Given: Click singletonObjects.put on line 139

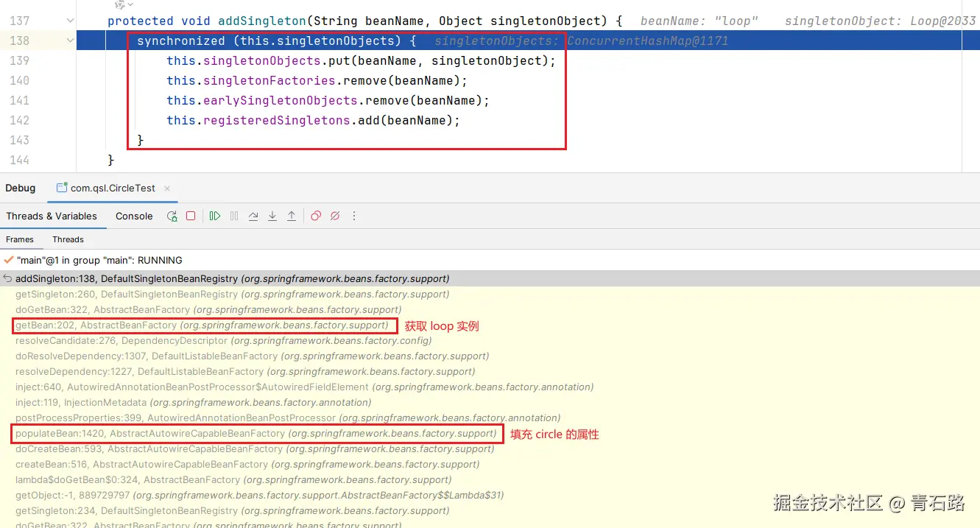Looking at the screenshot, I should pyautogui.click(x=273, y=60).
